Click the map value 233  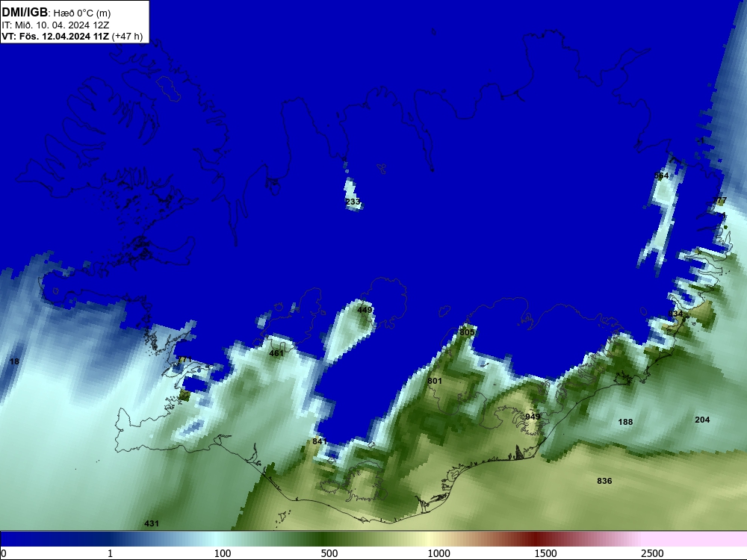coord(353,202)
